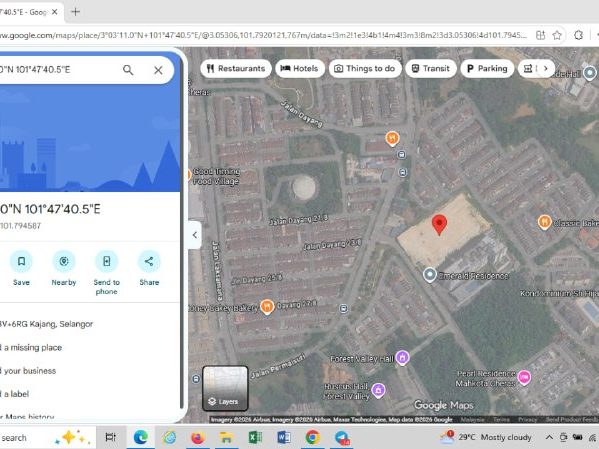599x449 pixels.
Task: Click Add your business
Action: [x=28, y=371]
